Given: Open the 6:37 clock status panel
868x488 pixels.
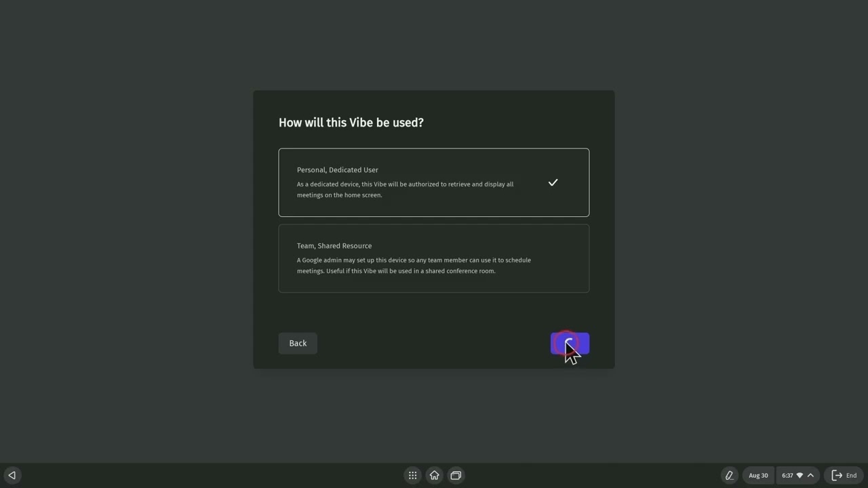Looking at the screenshot, I should (x=787, y=475).
